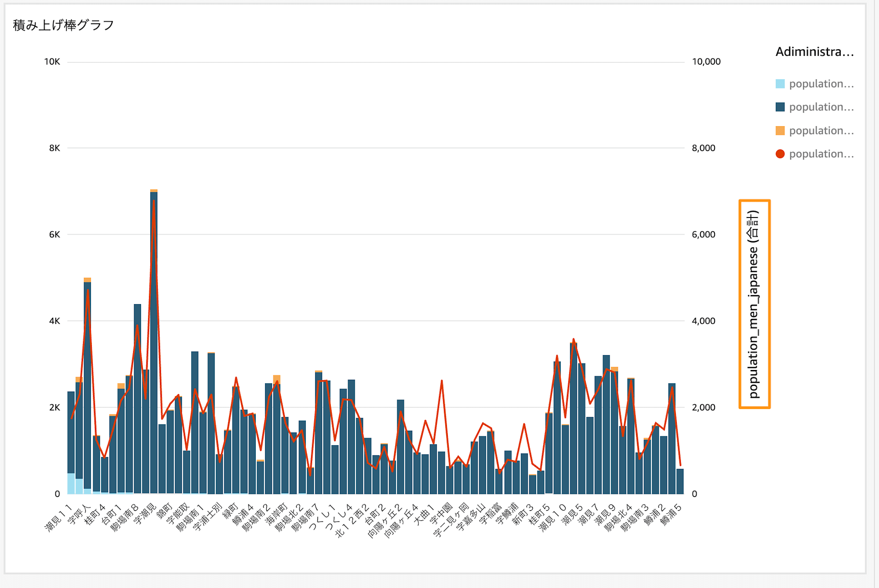Click the 向陽ヶ丘２ x-axis label
The image size is (879, 588).
pyautogui.click(x=385, y=521)
